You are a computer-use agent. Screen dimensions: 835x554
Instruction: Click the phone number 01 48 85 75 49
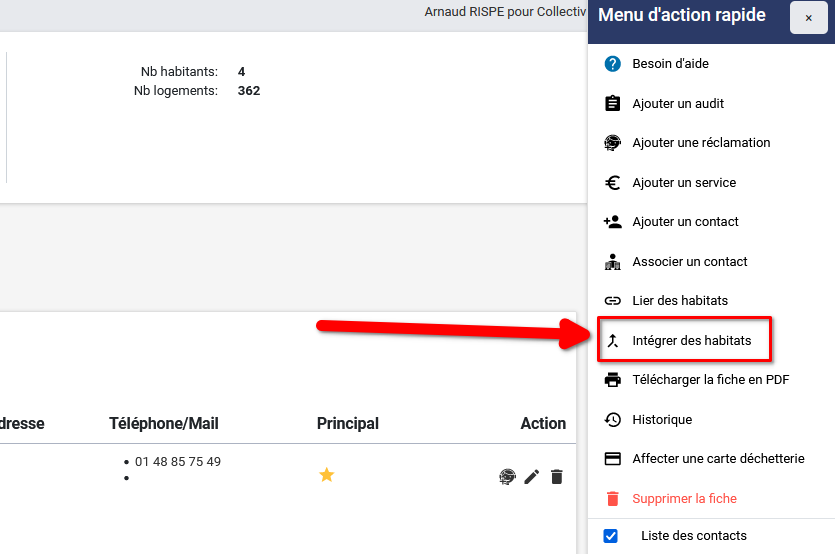[178, 462]
